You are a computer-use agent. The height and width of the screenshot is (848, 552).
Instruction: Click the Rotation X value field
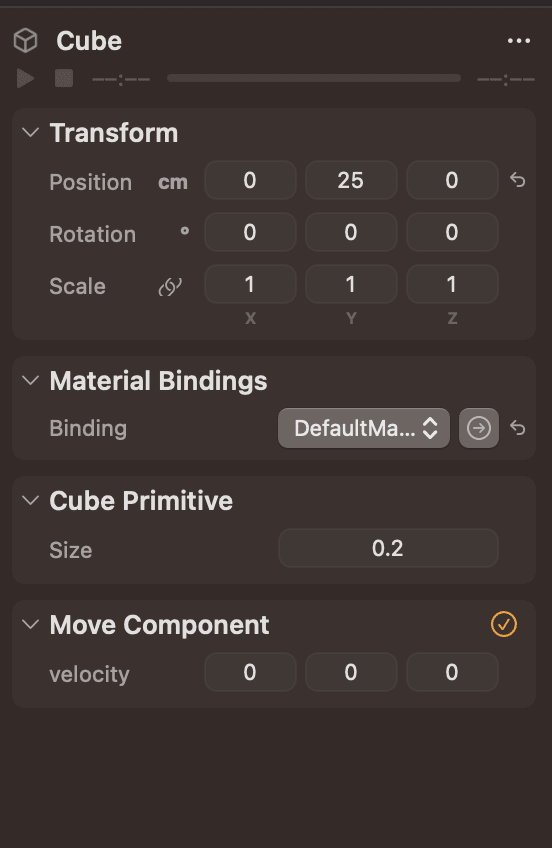pyautogui.click(x=250, y=232)
